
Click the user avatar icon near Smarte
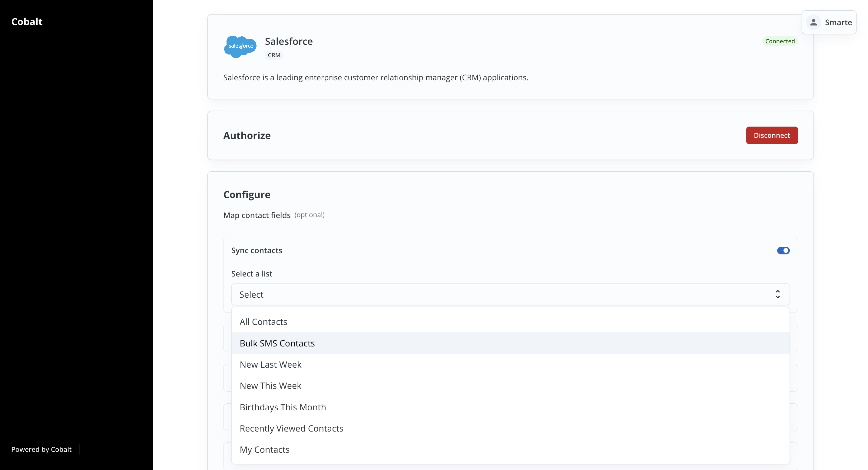pyautogui.click(x=813, y=22)
